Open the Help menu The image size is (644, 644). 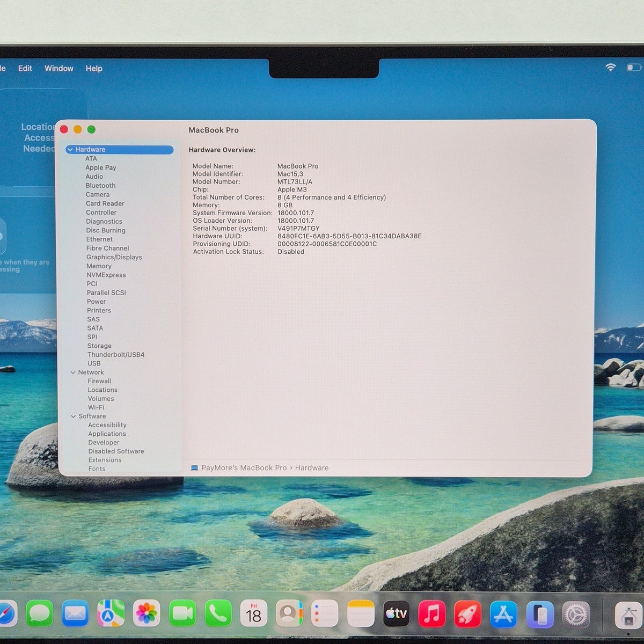click(94, 68)
